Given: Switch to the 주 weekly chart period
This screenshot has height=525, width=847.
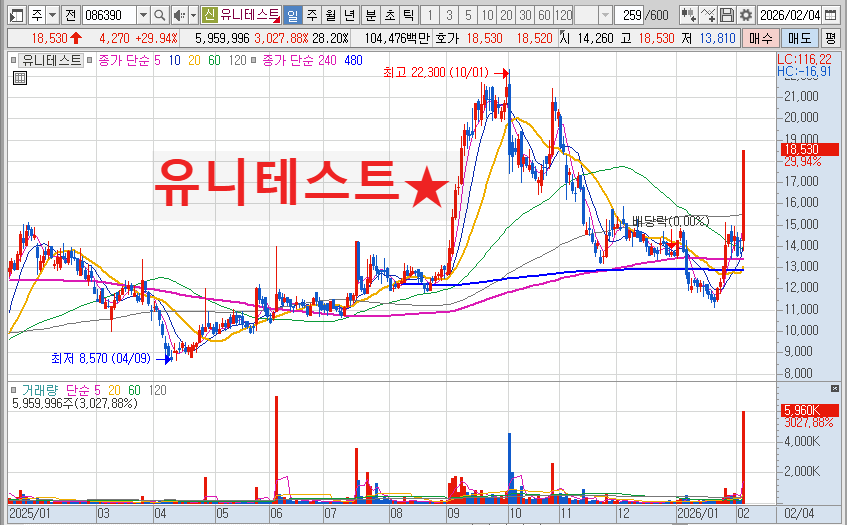Looking at the screenshot, I should 312,15.
